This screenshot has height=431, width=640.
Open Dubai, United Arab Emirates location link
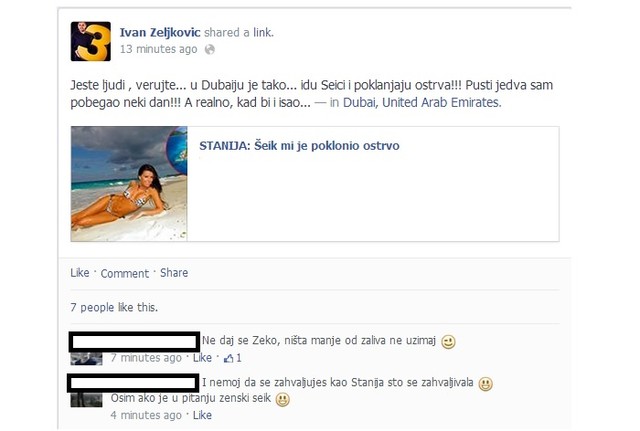point(422,102)
